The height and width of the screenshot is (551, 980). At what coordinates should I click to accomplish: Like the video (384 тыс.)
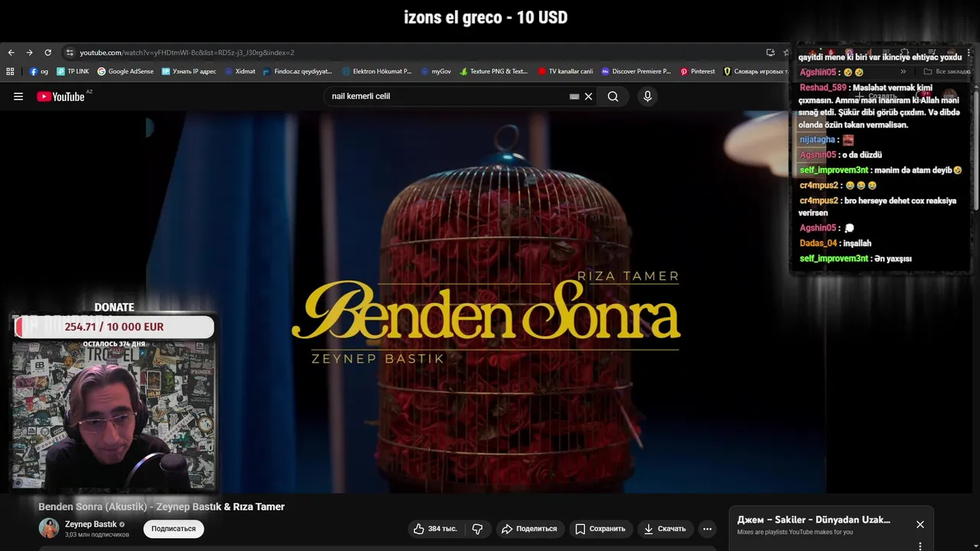tap(435, 529)
